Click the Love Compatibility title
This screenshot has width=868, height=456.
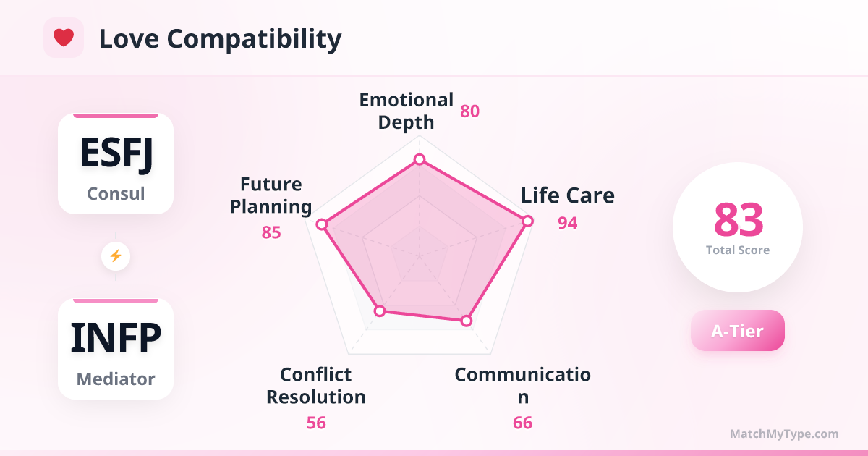(x=220, y=38)
